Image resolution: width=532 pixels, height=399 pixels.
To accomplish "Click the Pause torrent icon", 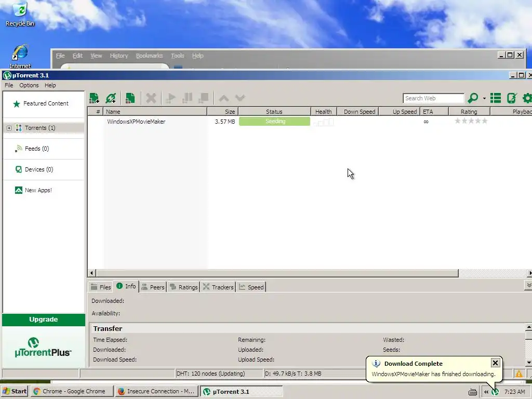I will click(187, 98).
